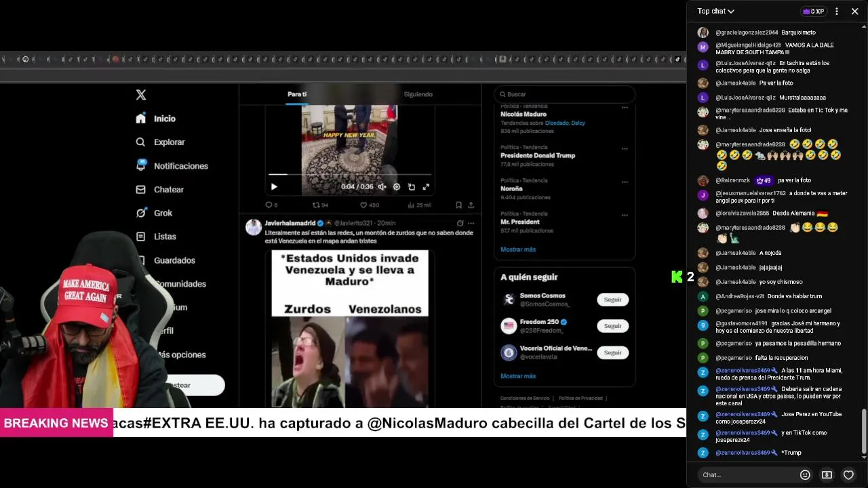The height and width of the screenshot is (488, 868).
Task: Open options for the Mr. President trend
Action: tap(625, 215)
